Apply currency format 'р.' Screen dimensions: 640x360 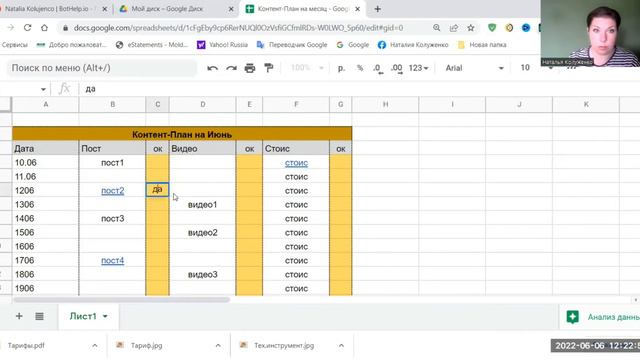tap(341, 68)
